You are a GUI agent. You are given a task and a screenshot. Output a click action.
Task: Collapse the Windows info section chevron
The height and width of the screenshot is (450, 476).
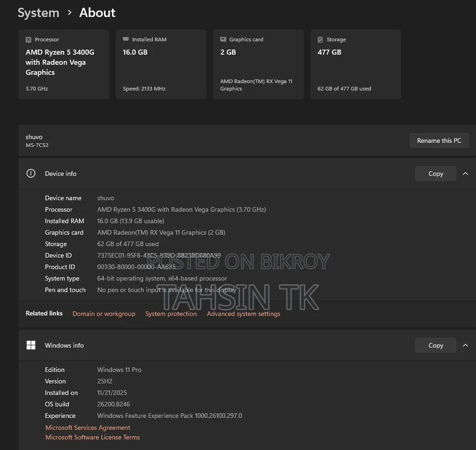465,345
